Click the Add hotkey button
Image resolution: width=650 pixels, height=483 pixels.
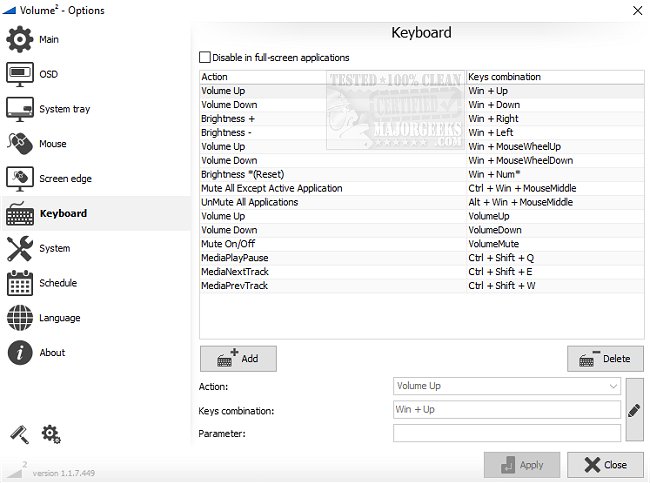pos(238,358)
